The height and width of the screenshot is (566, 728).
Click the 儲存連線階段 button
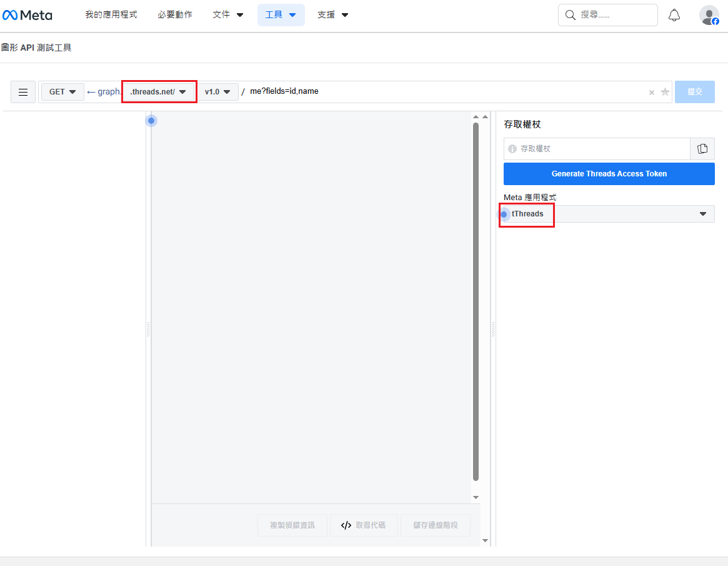pyautogui.click(x=436, y=525)
